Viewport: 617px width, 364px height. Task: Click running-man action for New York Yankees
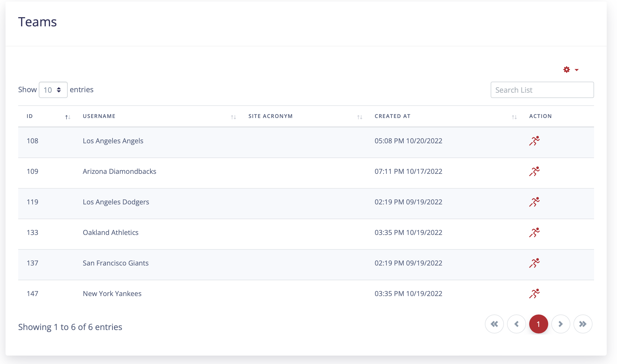[x=534, y=294]
